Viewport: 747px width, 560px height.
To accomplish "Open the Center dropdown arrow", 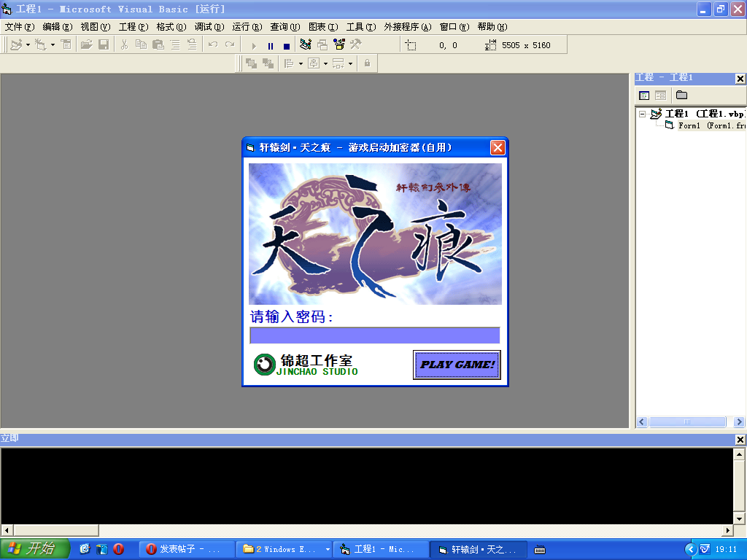I will (x=325, y=63).
